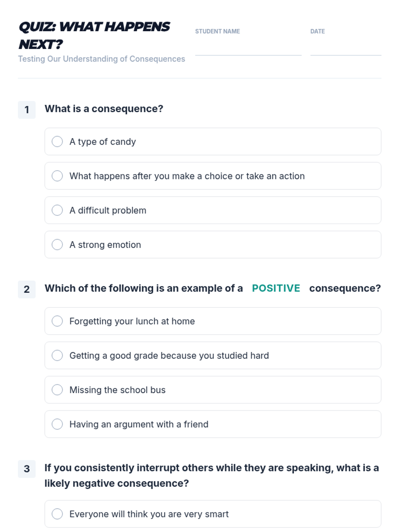Pick "Missing the school bus" radio button

coord(57,390)
